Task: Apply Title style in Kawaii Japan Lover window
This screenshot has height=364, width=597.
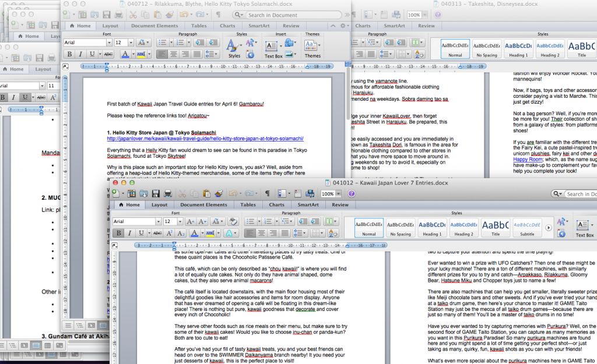Action: 496,228
